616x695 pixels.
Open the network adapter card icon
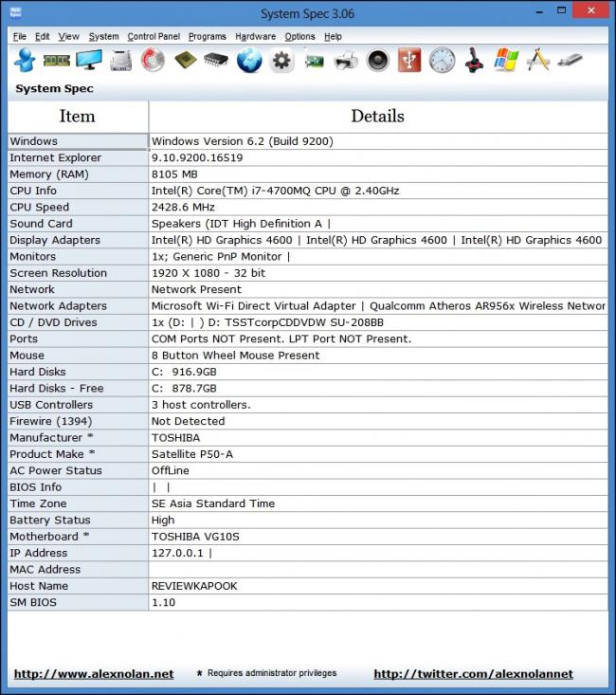tap(314, 61)
